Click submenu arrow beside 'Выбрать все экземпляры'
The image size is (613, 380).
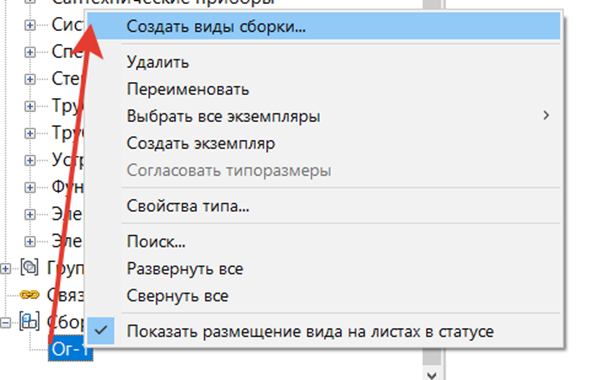coord(546,115)
